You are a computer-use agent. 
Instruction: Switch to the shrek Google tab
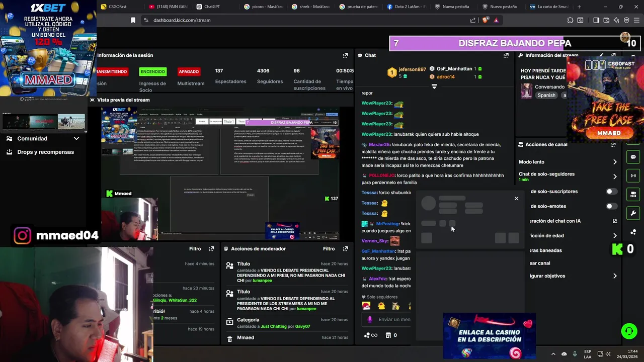pos(310,7)
